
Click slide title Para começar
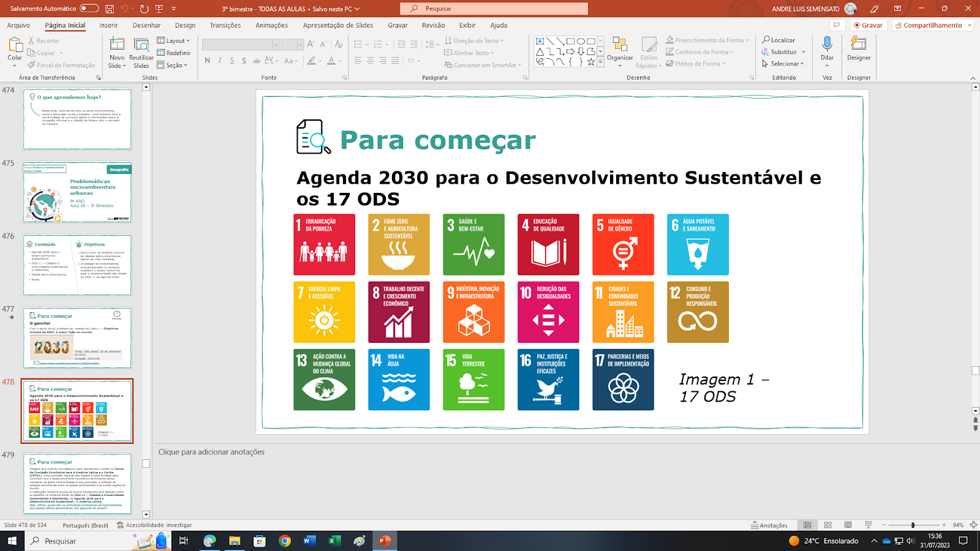(437, 140)
